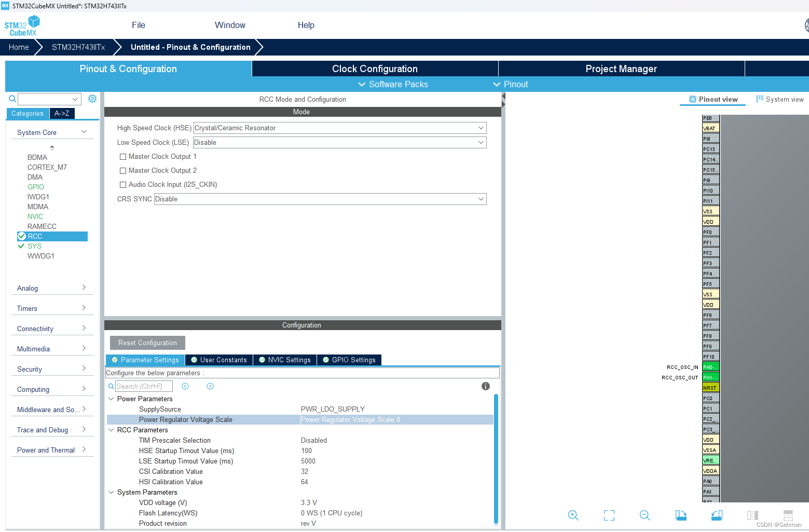Open Low Speed Clock (LSE) dropdown
The height and width of the screenshot is (532, 809).
tap(340, 142)
